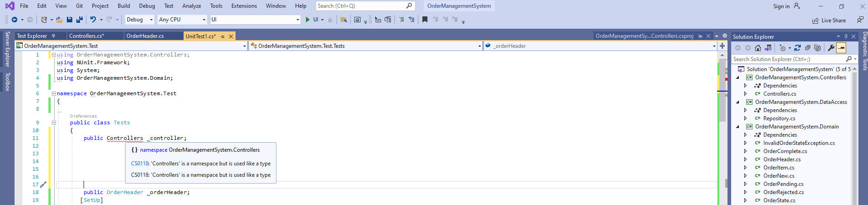868x205 pixels.
Task: Click the Save All icon
Action: pos(80,20)
